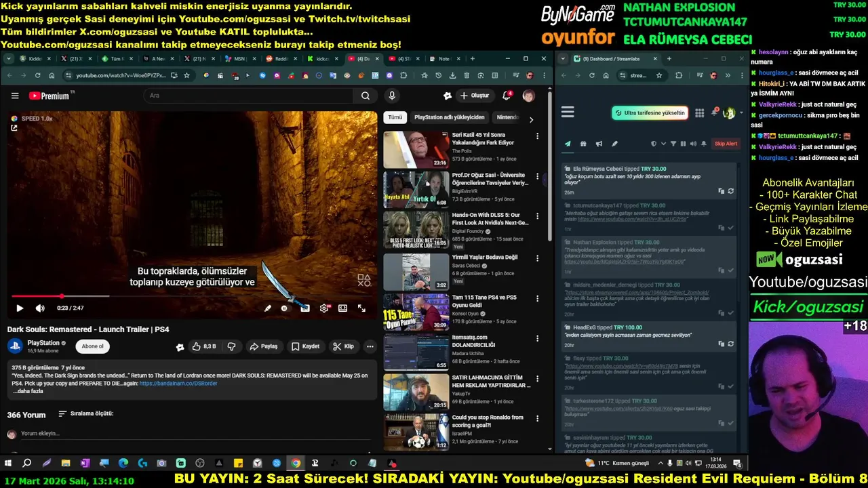This screenshot has height=488, width=868.
Task: Reload the YouTube browser page
Action: (x=36, y=75)
